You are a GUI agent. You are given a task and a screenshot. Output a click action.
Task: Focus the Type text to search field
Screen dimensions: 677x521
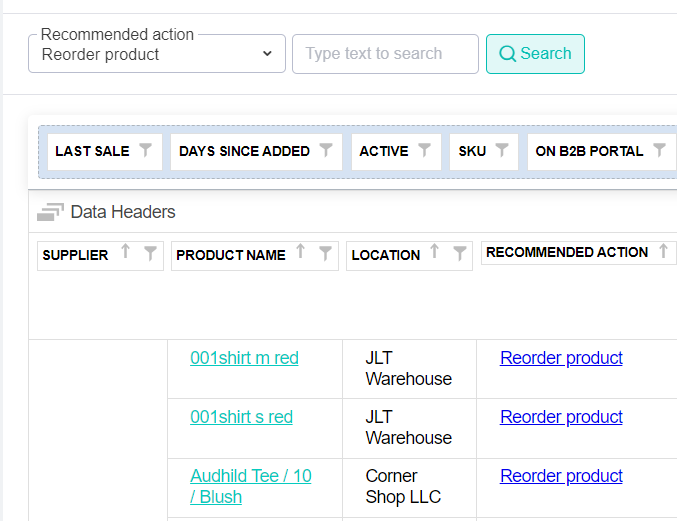(385, 54)
